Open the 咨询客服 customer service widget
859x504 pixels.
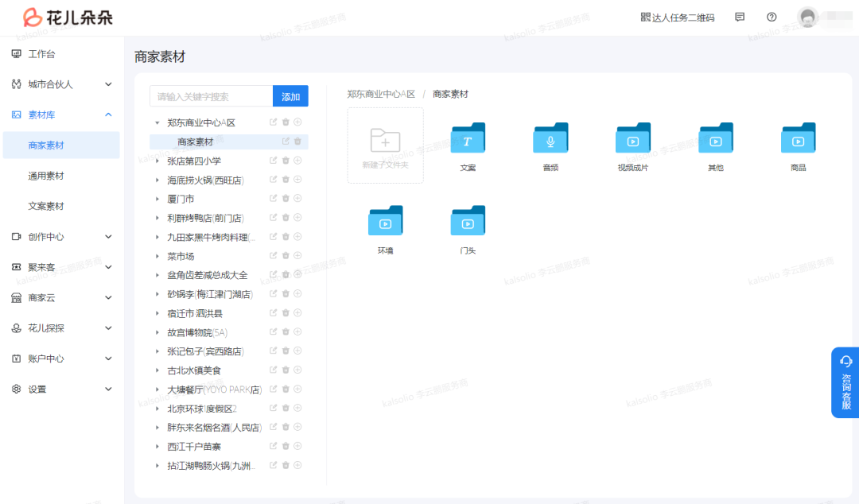click(x=845, y=382)
